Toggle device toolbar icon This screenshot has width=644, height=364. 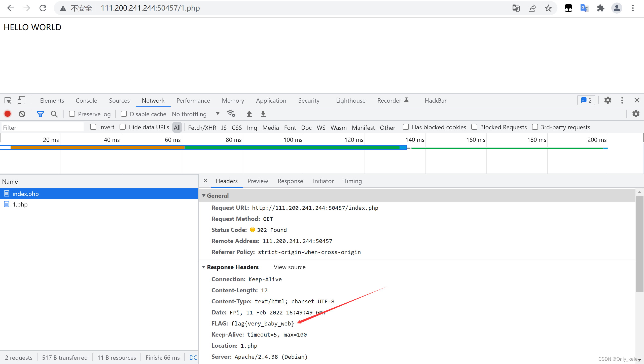coord(21,100)
